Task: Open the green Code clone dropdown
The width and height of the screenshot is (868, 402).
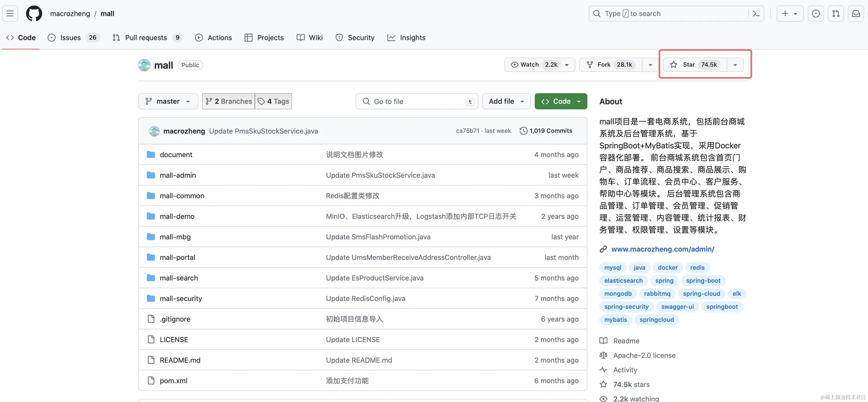Action: click(561, 101)
